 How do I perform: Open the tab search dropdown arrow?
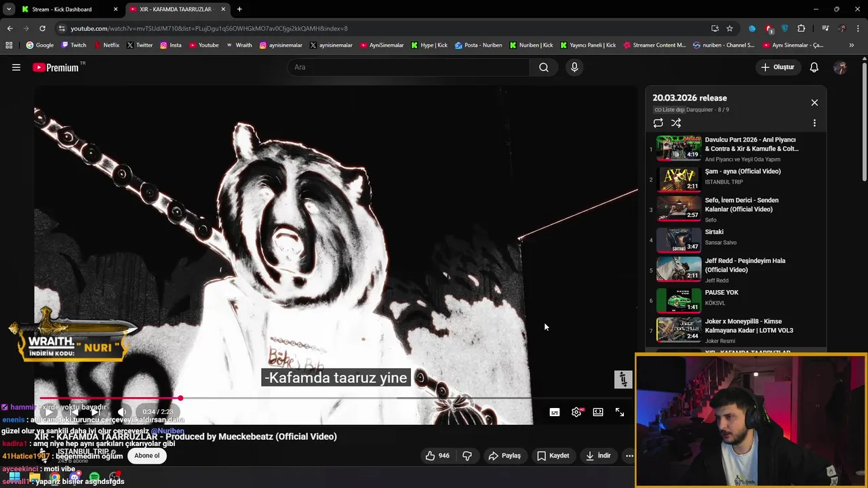pos(8,9)
